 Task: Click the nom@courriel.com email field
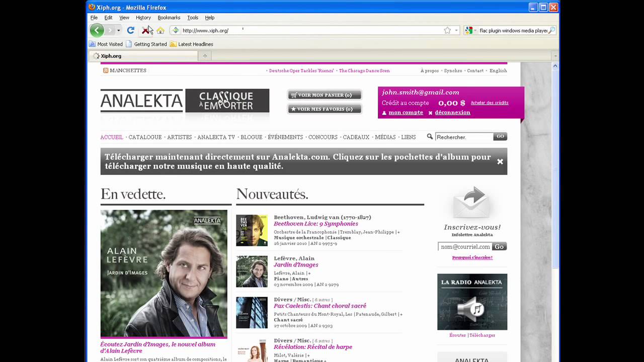tap(465, 247)
